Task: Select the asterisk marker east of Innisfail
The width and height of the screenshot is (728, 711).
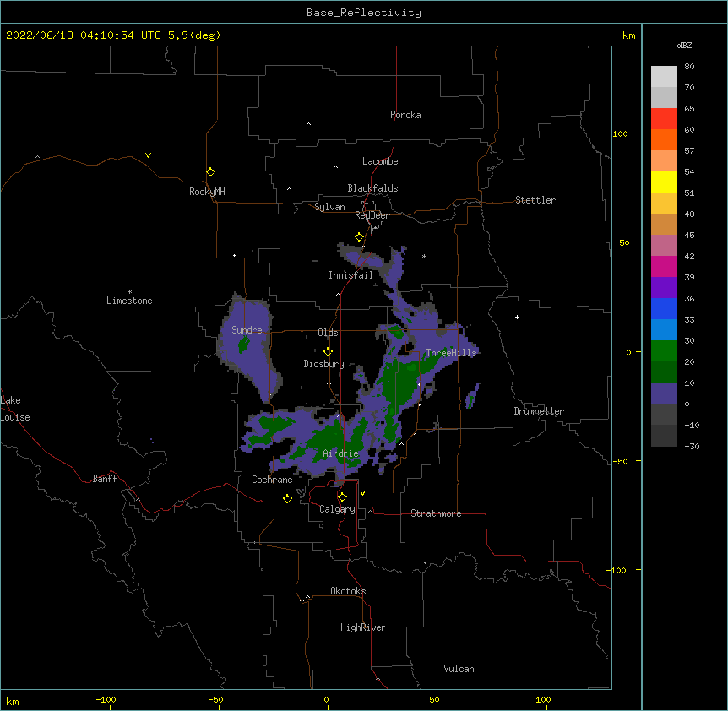Action: point(424,256)
